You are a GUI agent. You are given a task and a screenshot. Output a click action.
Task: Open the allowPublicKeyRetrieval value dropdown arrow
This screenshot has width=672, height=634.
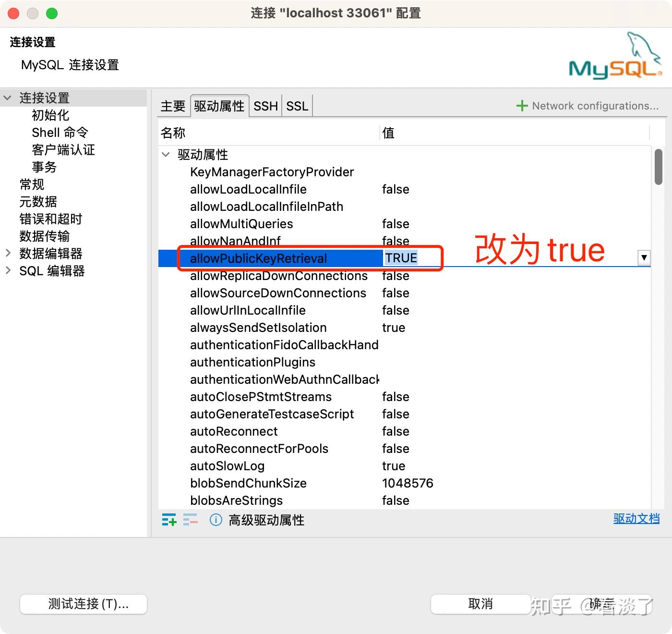point(644,258)
